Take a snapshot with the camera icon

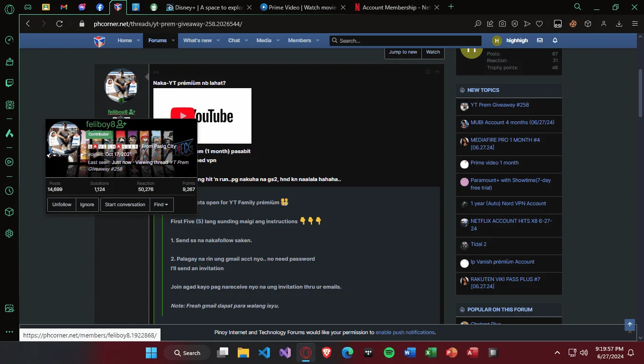pos(502,24)
